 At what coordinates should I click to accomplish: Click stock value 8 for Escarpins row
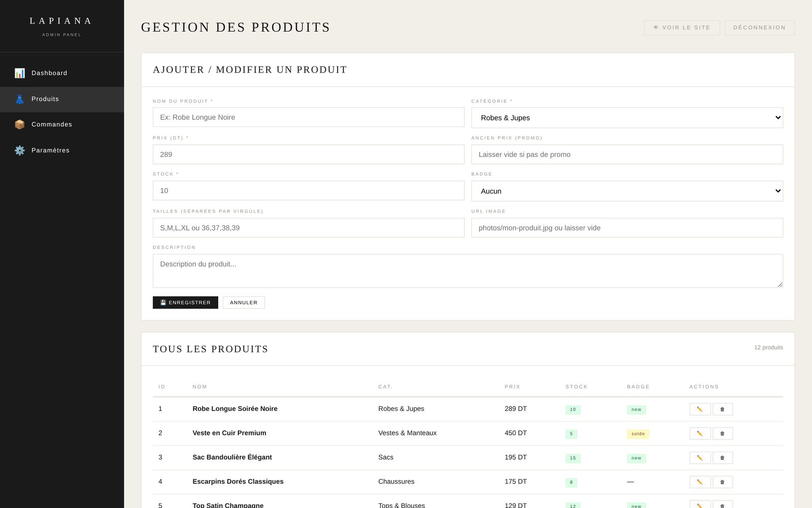click(571, 483)
